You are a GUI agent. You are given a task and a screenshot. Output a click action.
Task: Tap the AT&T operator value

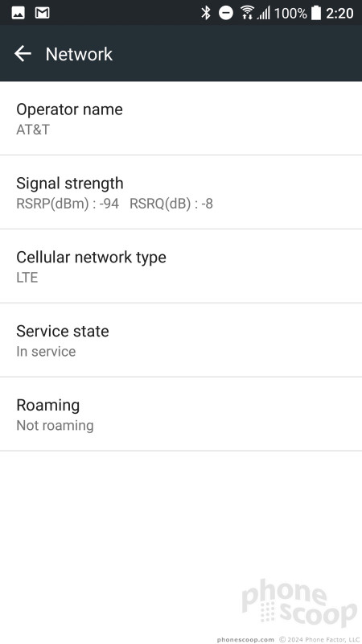pyautogui.click(x=33, y=130)
